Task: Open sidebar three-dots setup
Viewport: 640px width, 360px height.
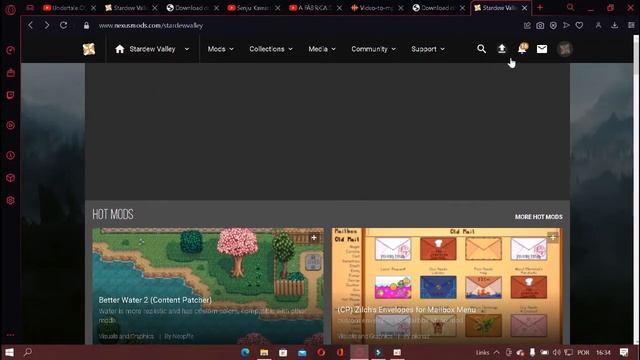Action: click(x=11, y=335)
